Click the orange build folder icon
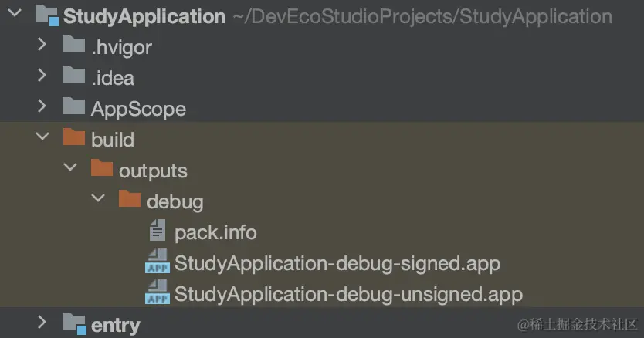Viewport: 644px width, 338px height. point(74,139)
